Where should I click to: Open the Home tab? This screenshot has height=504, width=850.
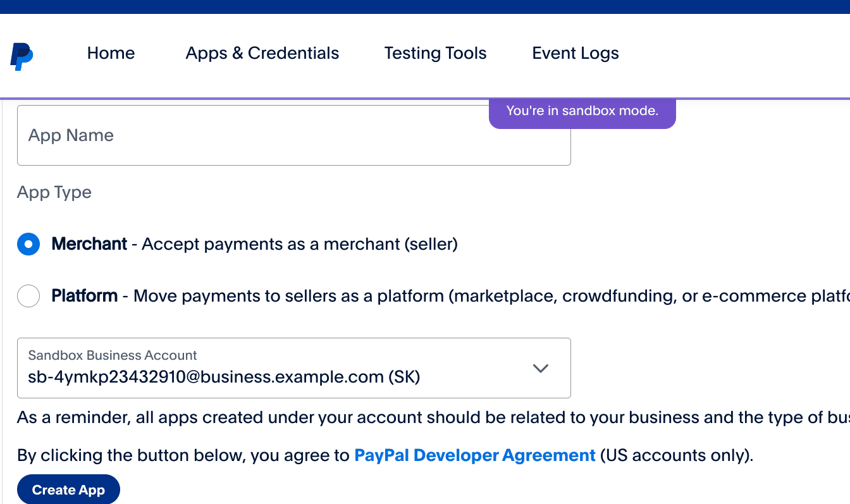click(111, 53)
